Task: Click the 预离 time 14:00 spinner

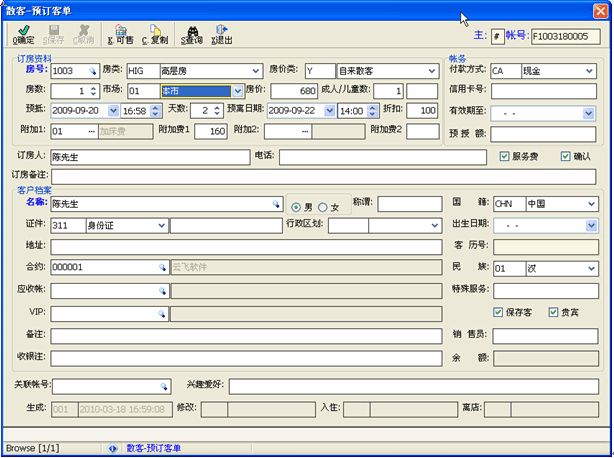Action: (x=373, y=111)
